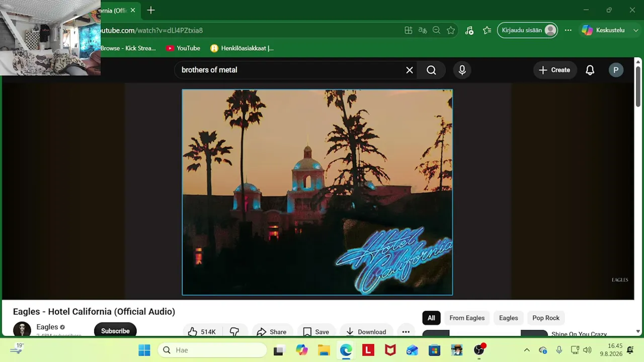This screenshot has height=362, width=644.
Task: Open Outlook mail from the taskbar
Action: [413, 350]
